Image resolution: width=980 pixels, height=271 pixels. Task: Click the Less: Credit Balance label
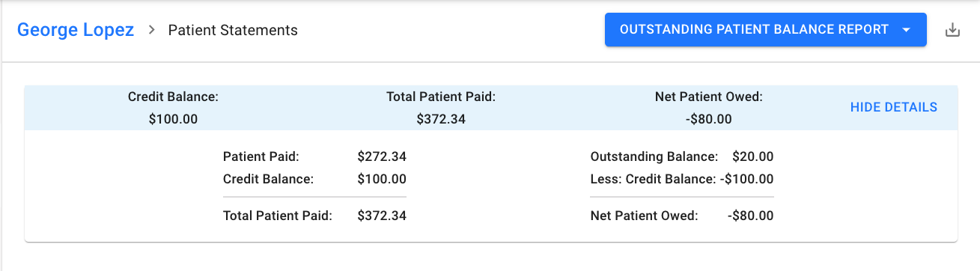click(x=653, y=179)
